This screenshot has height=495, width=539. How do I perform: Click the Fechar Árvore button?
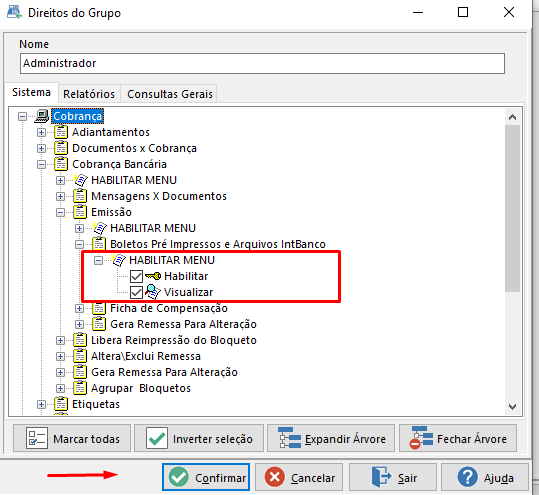[x=458, y=438]
